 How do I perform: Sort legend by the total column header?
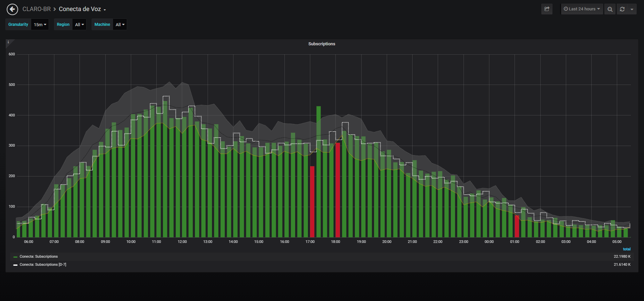pyautogui.click(x=627, y=249)
